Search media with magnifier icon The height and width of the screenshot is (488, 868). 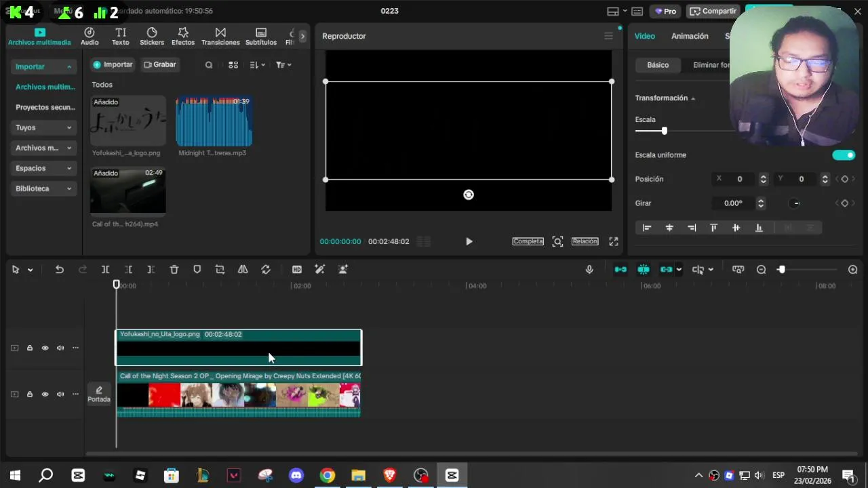click(x=209, y=65)
